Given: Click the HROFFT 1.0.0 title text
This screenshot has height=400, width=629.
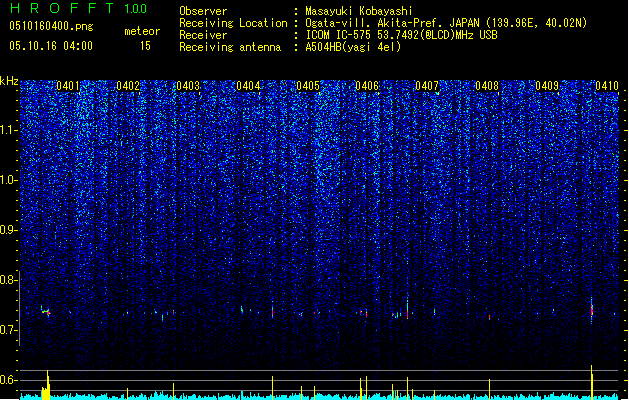Looking at the screenshot, I should click(79, 8).
